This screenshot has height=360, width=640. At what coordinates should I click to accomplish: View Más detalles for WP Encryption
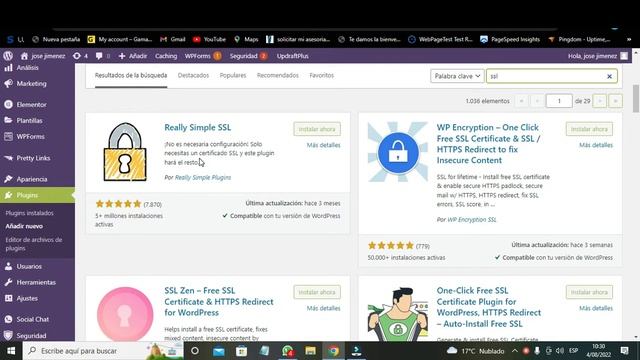point(596,145)
